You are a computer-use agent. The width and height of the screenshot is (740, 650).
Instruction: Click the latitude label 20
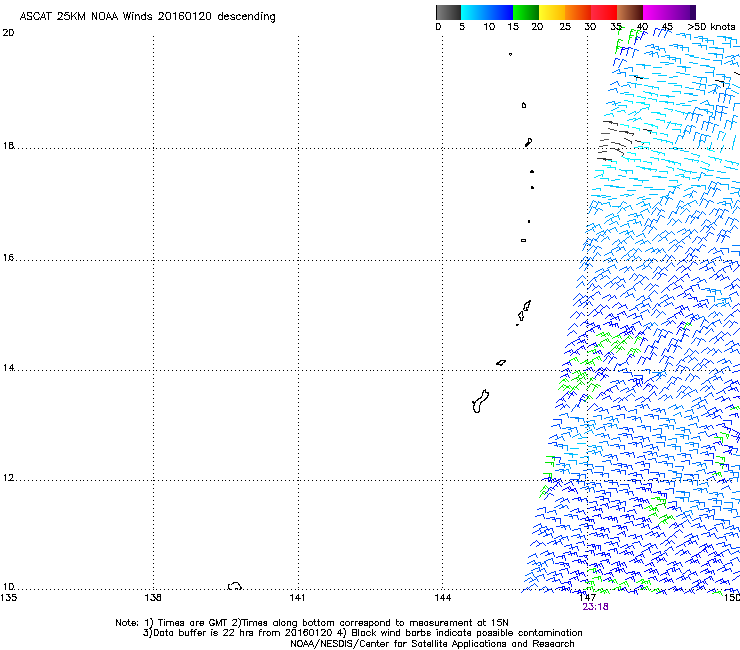(8, 33)
